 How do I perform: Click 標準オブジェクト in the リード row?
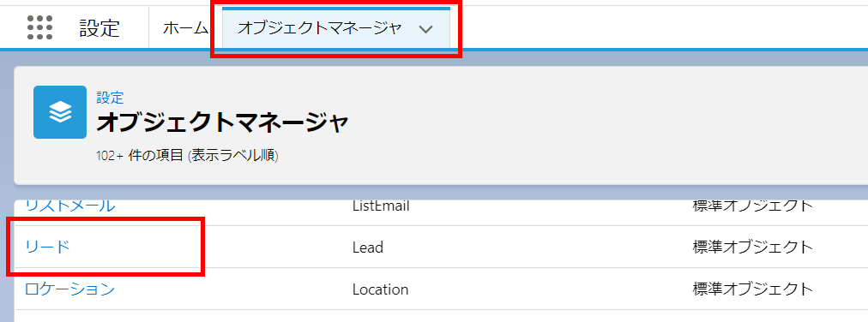point(752,247)
